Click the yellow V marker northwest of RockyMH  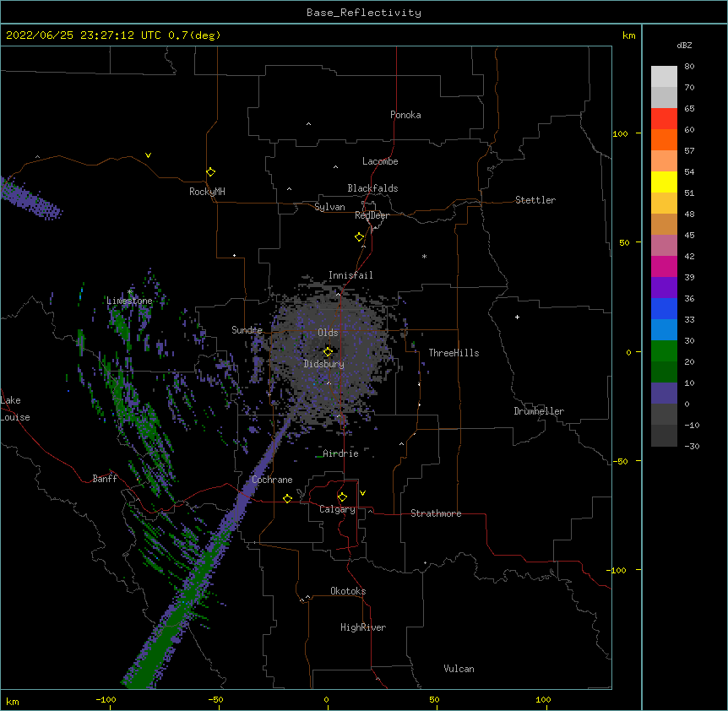148,155
